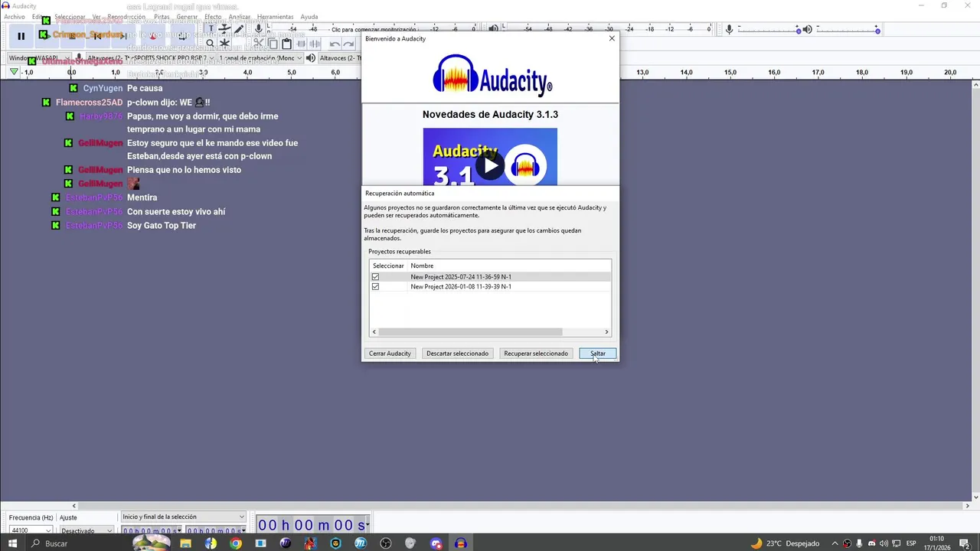Click the Redo arrow icon
980x551 pixels.
[348, 44]
